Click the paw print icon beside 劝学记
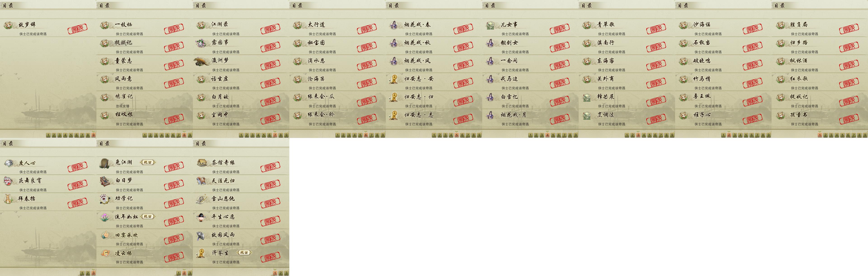The height and width of the screenshot is (276, 868). tap(105, 199)
